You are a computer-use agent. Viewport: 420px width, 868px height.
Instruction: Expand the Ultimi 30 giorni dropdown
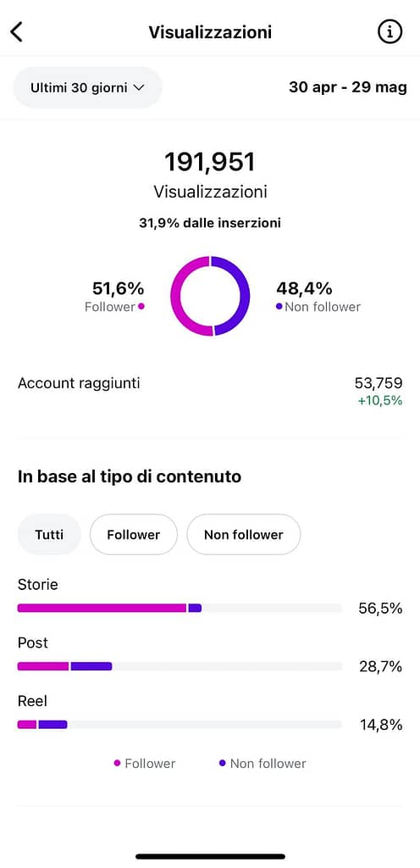pyautogui.click(x=87, y=87)
